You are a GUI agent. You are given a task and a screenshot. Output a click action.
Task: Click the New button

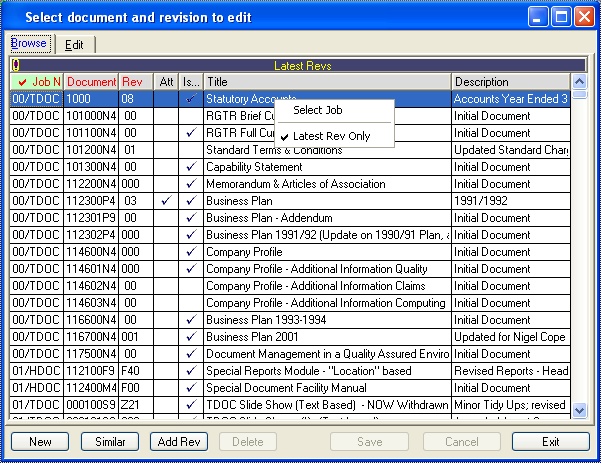tap(40, 442)
